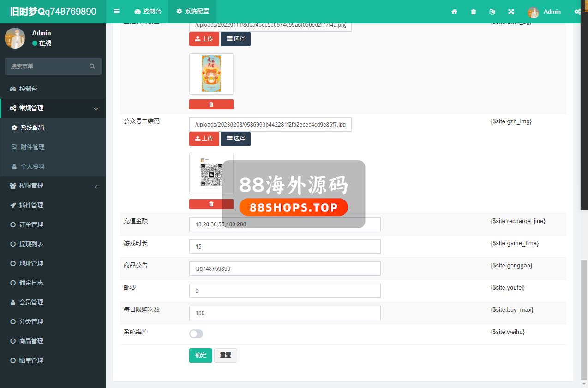The image size is (588, 388).
Task: Click the language switch icon in header
Action: (x=492, y=12)
